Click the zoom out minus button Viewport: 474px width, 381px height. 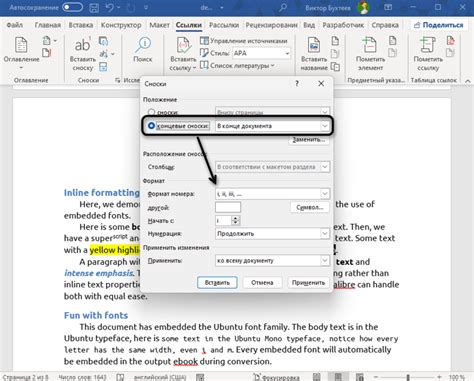pyautogui.click(x=376, y=377)
